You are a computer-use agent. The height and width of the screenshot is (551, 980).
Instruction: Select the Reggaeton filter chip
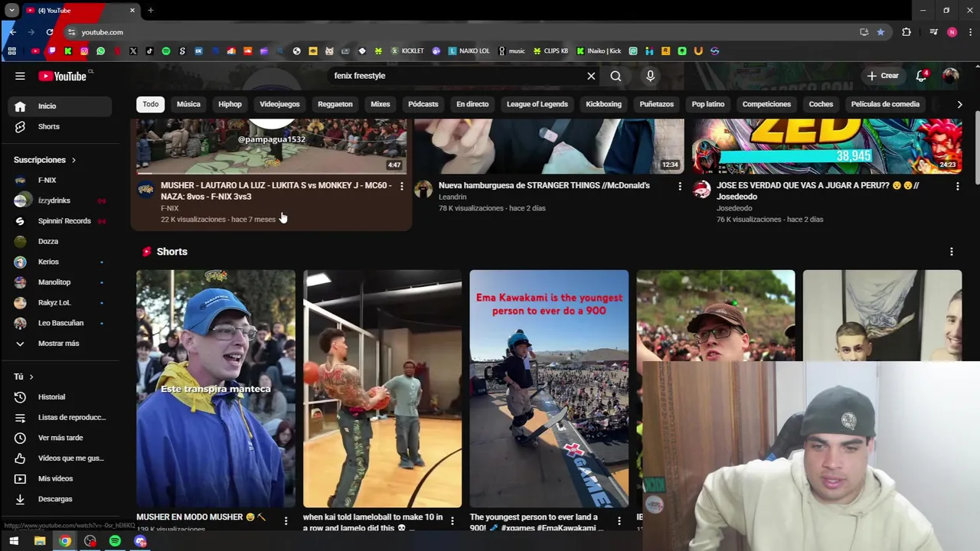coord(335,104)
